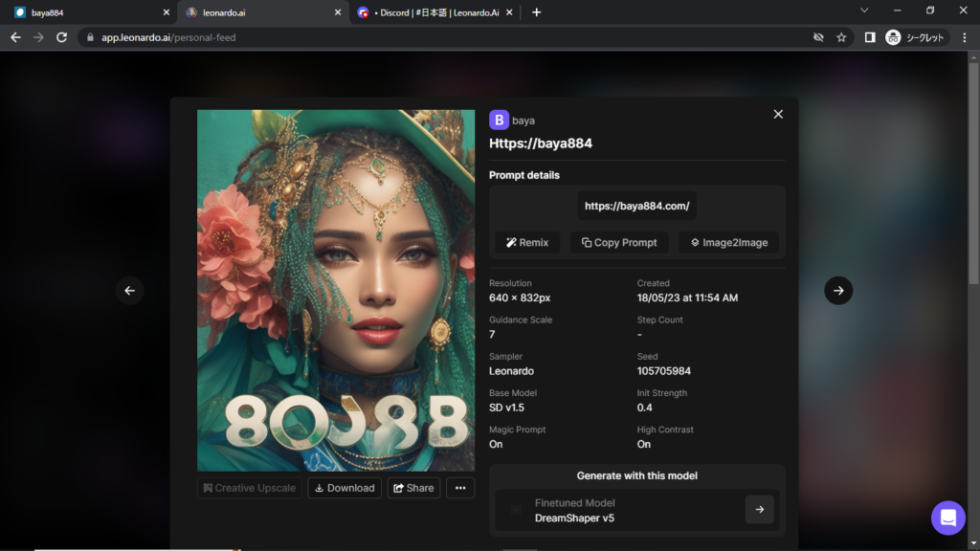
Task: Open a new browser tab
Action: (536, 12)
